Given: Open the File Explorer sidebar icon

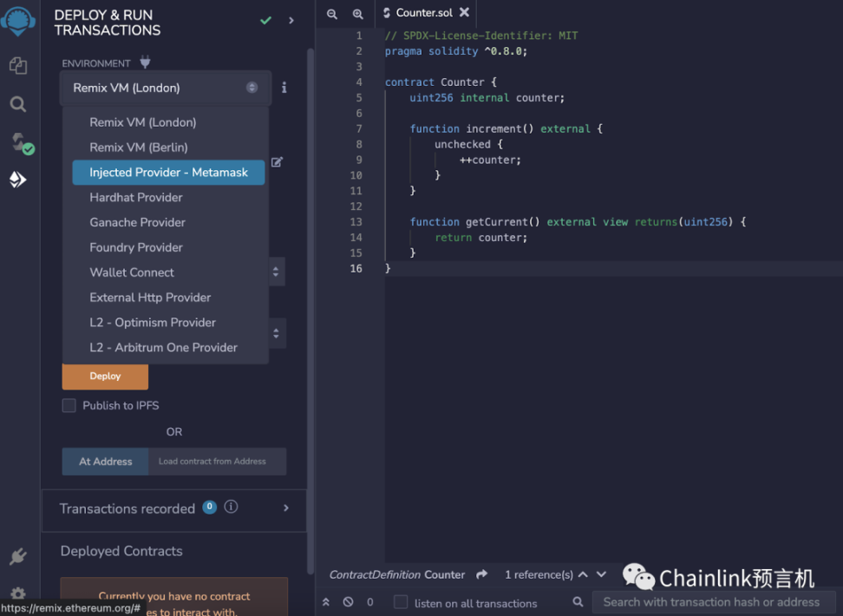Looking at the screenshot, I should [18, 65].
